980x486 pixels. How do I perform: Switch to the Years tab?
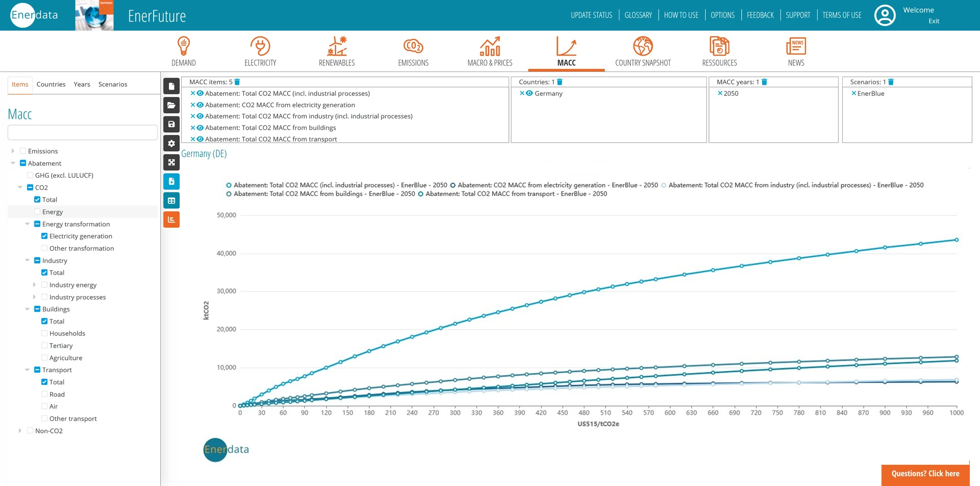pos(82,84)
